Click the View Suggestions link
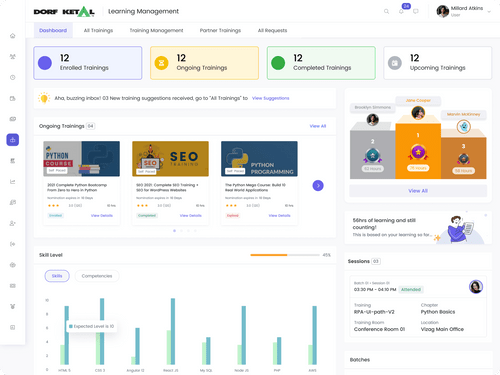 click(271, 98)
